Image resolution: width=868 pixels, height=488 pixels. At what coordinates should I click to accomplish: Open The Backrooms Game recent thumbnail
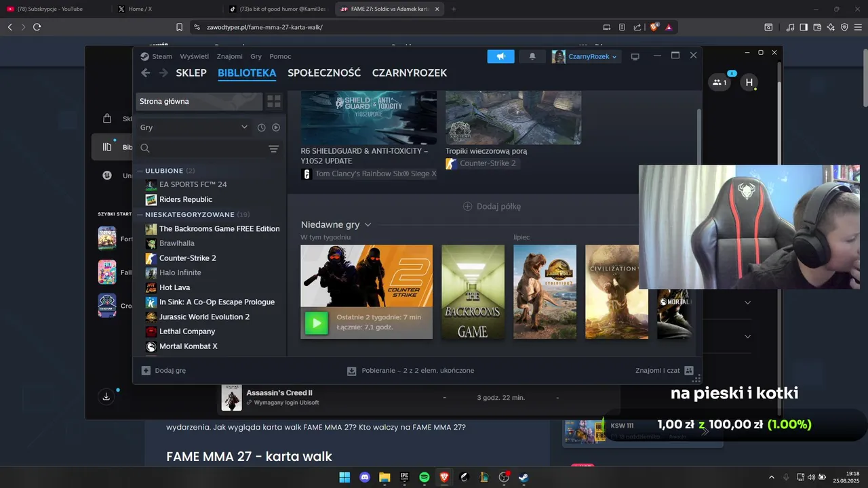tap(473, 292)
